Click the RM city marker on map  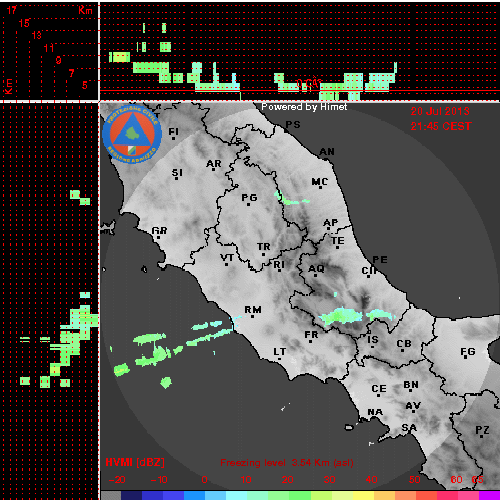tap(253, 316)
